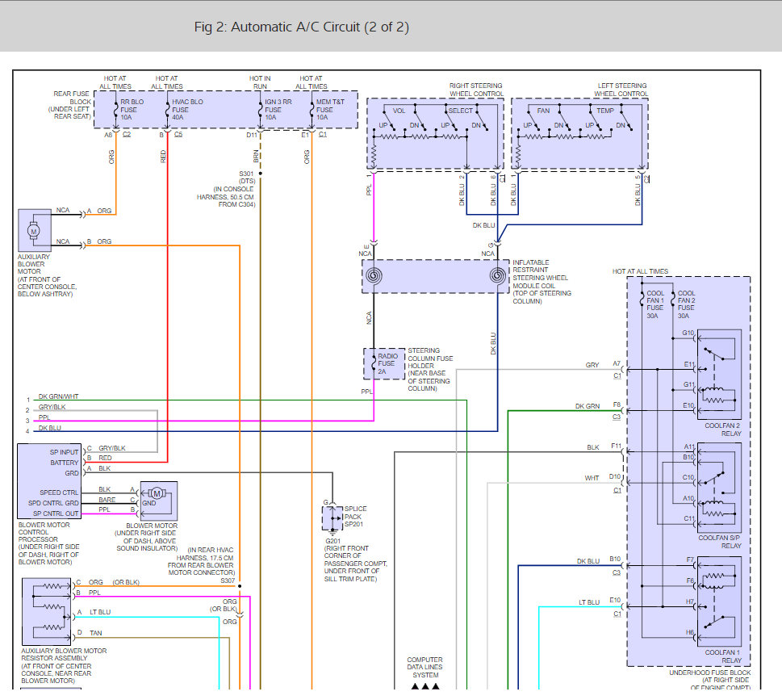This screenshot has width=782, height=700.
Task: Click the Coolfan S/P Relay symbol
Action: pyautogui.click(x=719, y=488)
